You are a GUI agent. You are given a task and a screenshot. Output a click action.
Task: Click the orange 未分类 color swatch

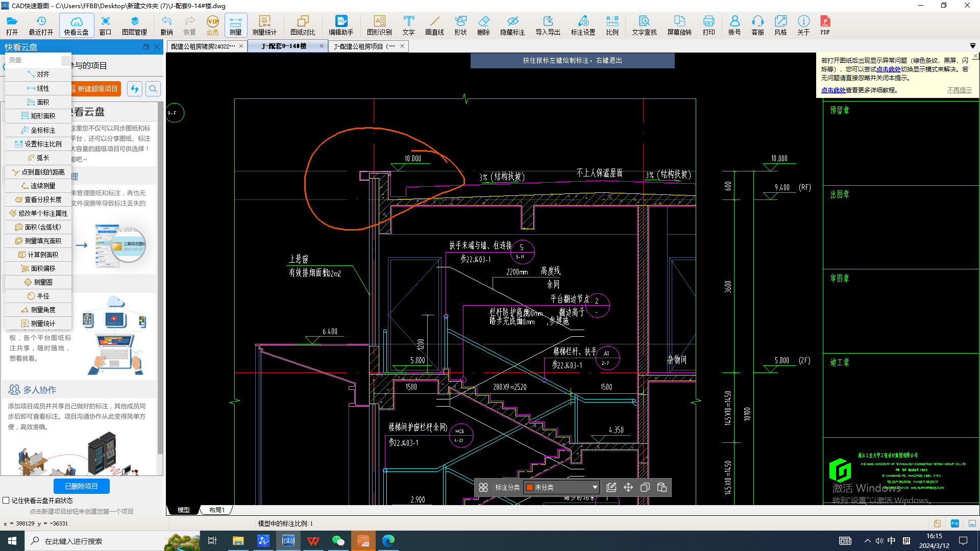(x=530, y=487)
